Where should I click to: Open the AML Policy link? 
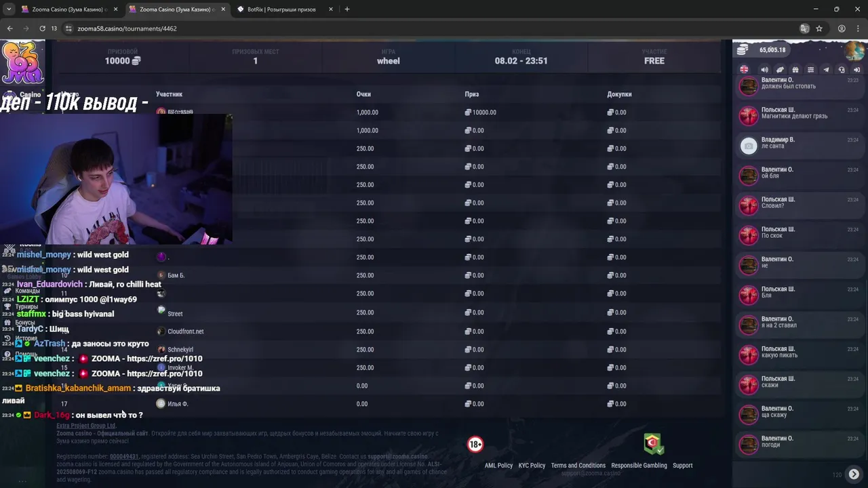[x=498, y=466]
